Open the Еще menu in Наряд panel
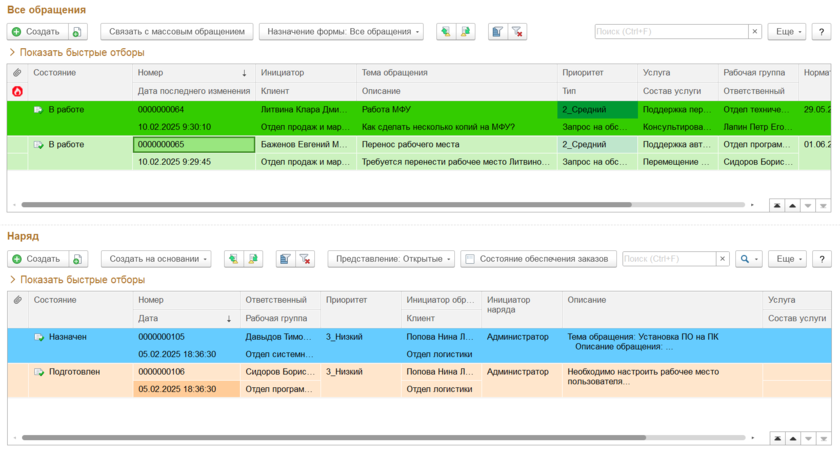This screenshot has width=840, height=452. pyautogui.click(x=786, y=259)
